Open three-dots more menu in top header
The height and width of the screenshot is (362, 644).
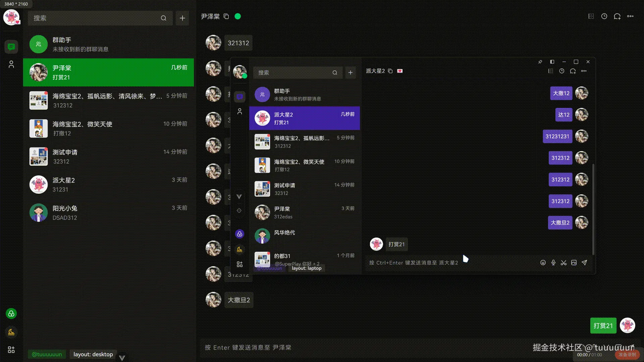(x=630, y=16)
